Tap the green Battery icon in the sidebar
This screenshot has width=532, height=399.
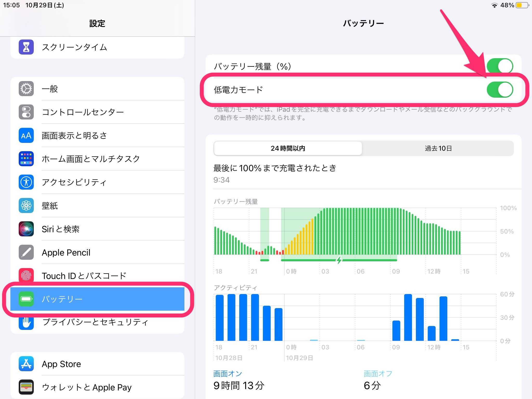click(26, 299)
